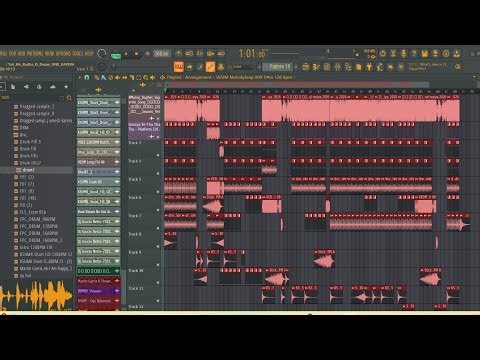Click the orange waveform preview in browser

point(36,296)
